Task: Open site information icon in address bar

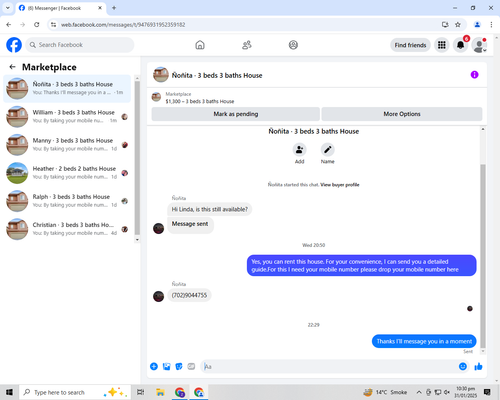Action: [53, 25]
